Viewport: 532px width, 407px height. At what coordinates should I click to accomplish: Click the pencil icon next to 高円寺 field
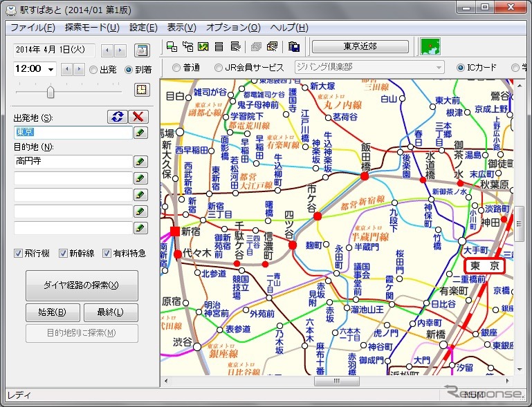141,162
